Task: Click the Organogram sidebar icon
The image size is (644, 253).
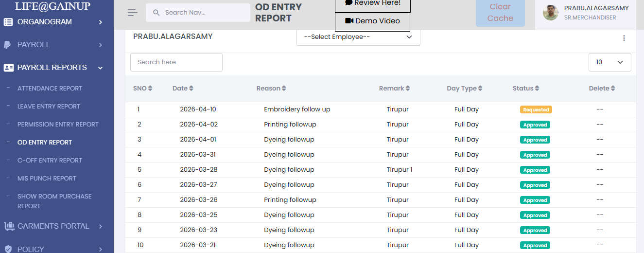Action: click(8, 22)
